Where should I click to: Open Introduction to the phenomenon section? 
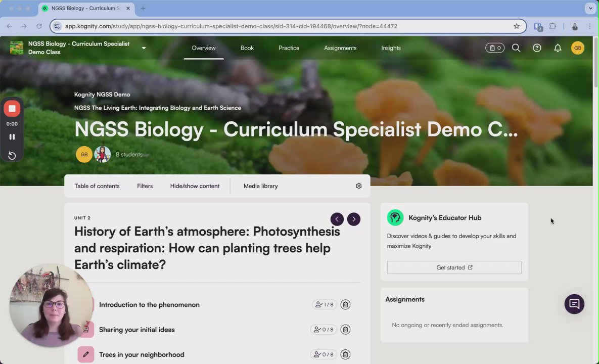tap(149, 304)
